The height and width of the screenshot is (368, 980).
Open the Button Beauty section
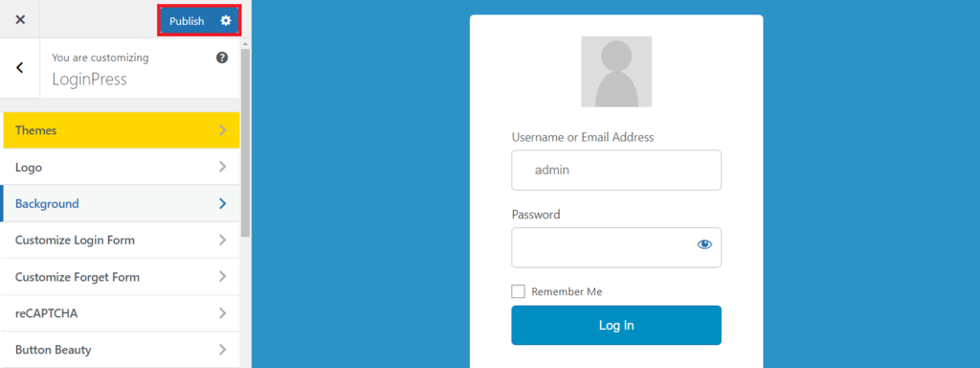click(121, 350)
